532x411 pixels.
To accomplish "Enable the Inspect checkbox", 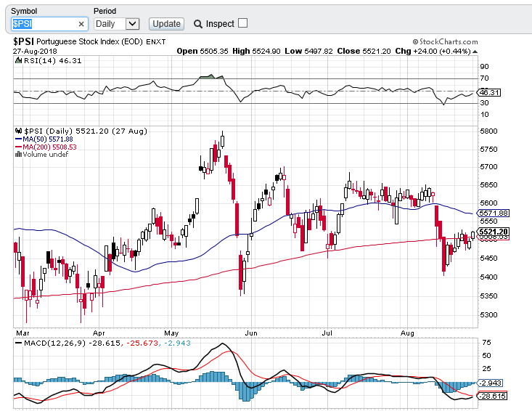I will (243, 23).
